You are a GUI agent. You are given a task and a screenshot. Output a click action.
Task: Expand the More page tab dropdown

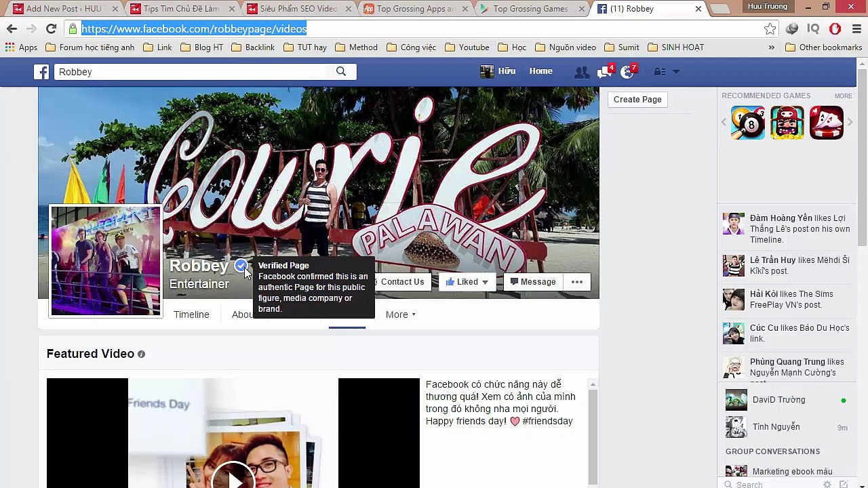401,314
